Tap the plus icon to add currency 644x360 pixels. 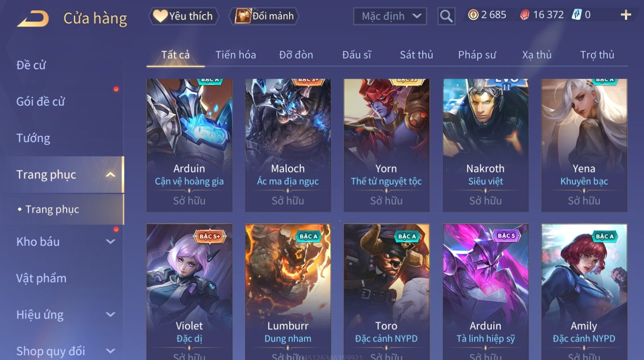[626, 15]
